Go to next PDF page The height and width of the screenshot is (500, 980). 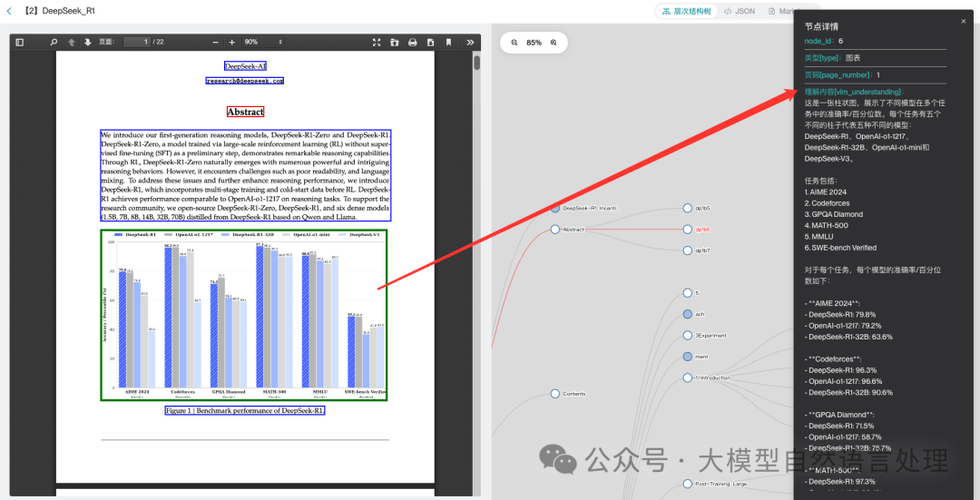87,43
